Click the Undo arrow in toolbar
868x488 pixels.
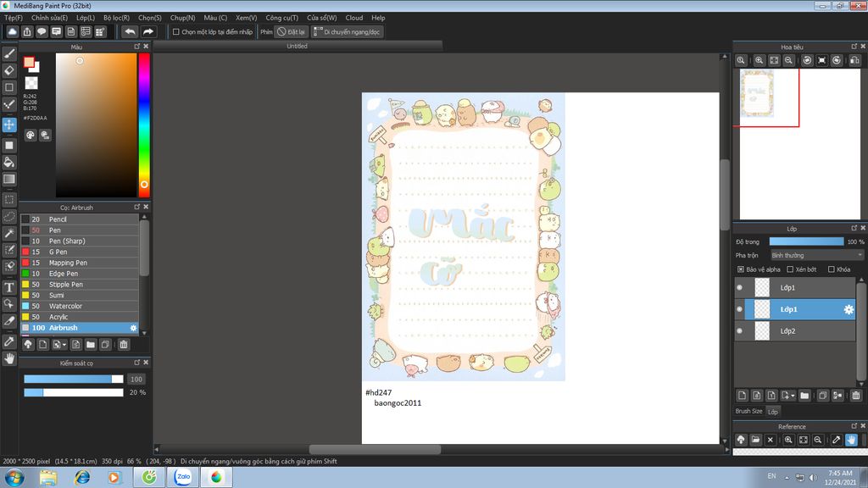click(130, 31)
